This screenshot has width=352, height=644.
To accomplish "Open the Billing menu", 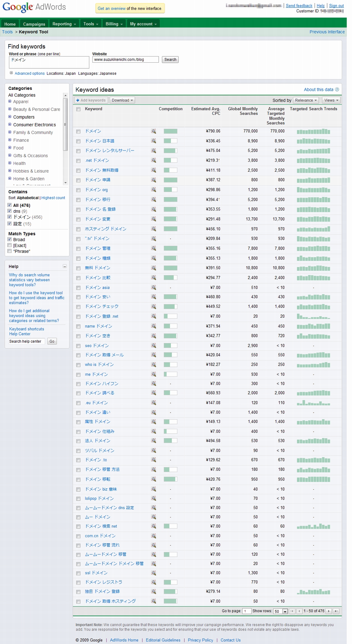I will [114, 24].
